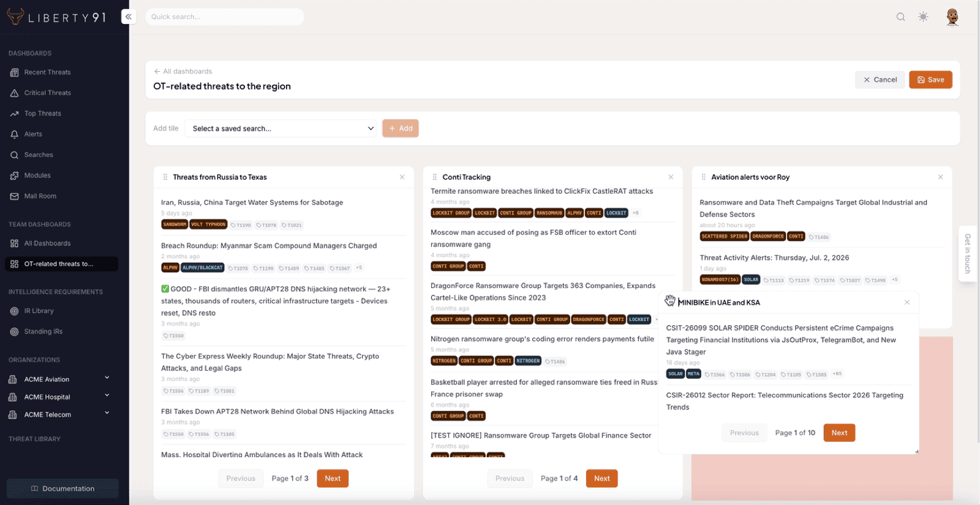Next page in Threats from Russia tile
Viewport: 980px width, 505px height.
[333, 479]
